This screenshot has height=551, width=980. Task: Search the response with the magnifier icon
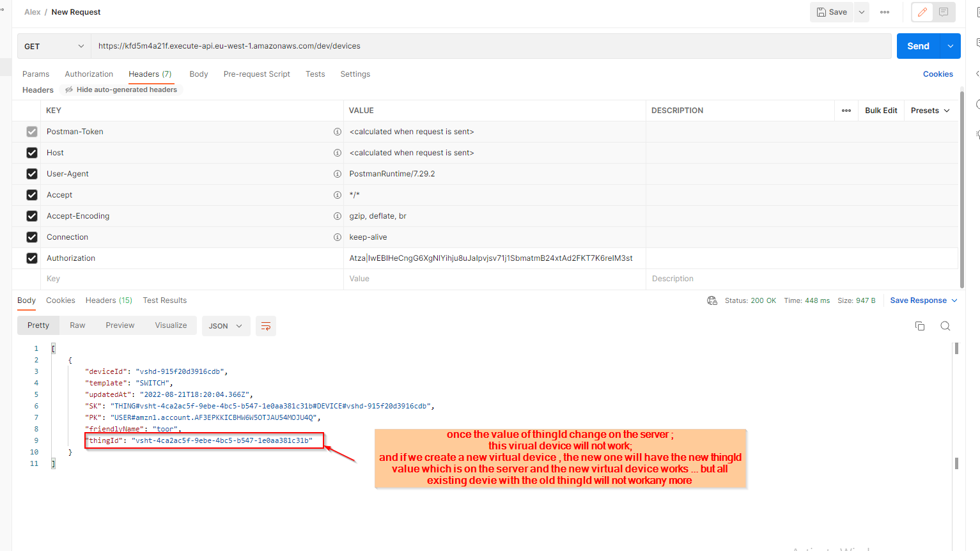coord(945,325)
